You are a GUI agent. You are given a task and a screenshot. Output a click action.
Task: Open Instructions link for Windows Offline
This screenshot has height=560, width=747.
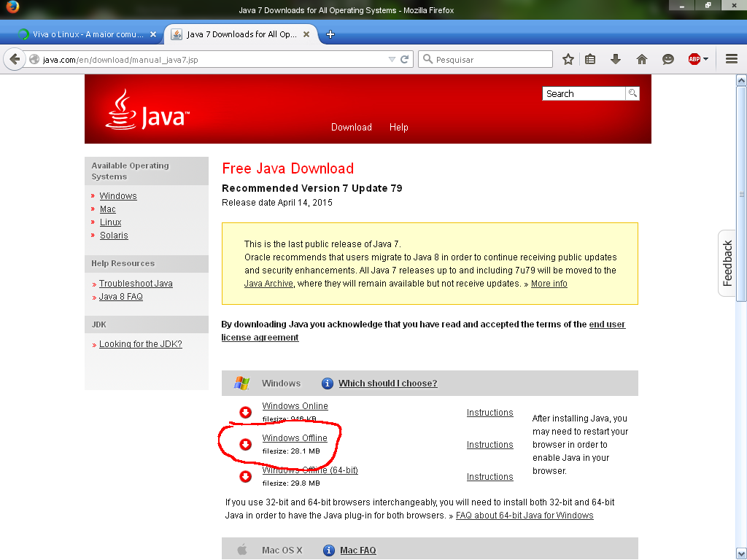pyautogui.click(x=489, y=444)
